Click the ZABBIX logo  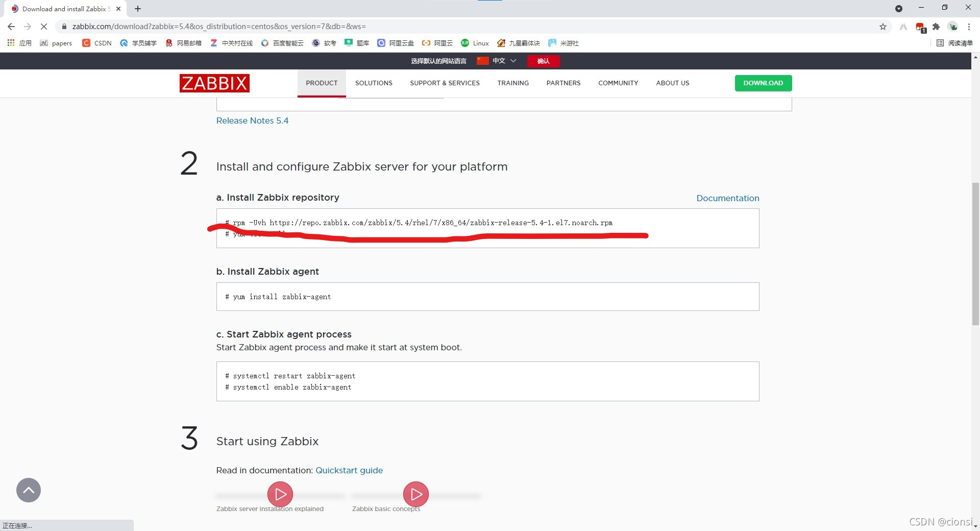(x=214, y=83)
